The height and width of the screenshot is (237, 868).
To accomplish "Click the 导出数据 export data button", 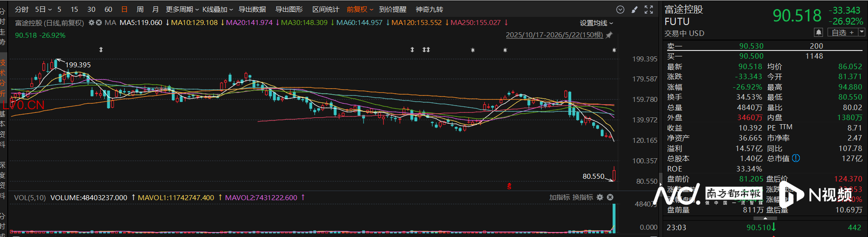I will [252, 9].
